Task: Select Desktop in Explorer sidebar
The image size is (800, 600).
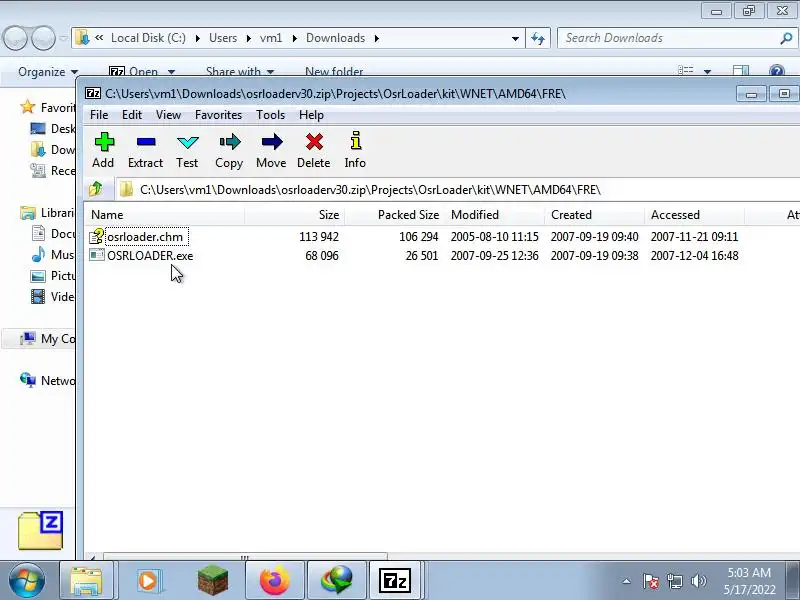Action: (x=53, y=129)
